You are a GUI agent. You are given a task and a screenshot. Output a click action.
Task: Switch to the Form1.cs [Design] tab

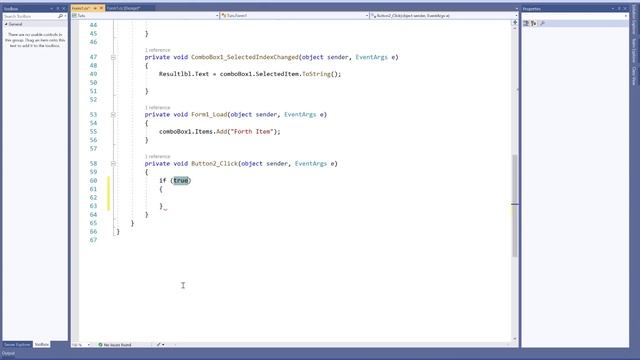[123, 8]
